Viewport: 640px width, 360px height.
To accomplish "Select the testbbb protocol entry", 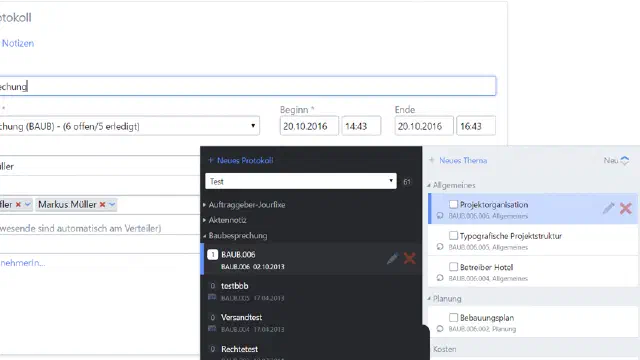I will [311, 291].
